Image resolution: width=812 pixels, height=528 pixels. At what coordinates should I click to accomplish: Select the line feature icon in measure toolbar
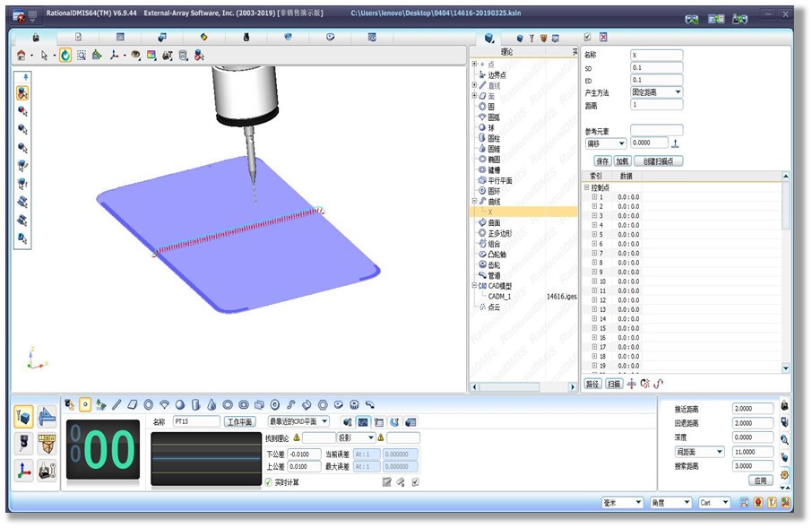coord(117,404)
